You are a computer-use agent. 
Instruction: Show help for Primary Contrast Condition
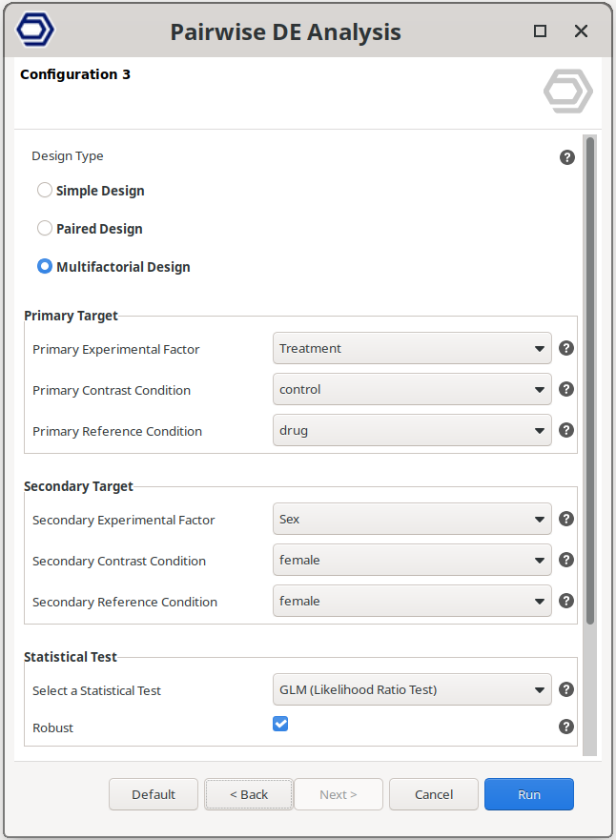566,390
